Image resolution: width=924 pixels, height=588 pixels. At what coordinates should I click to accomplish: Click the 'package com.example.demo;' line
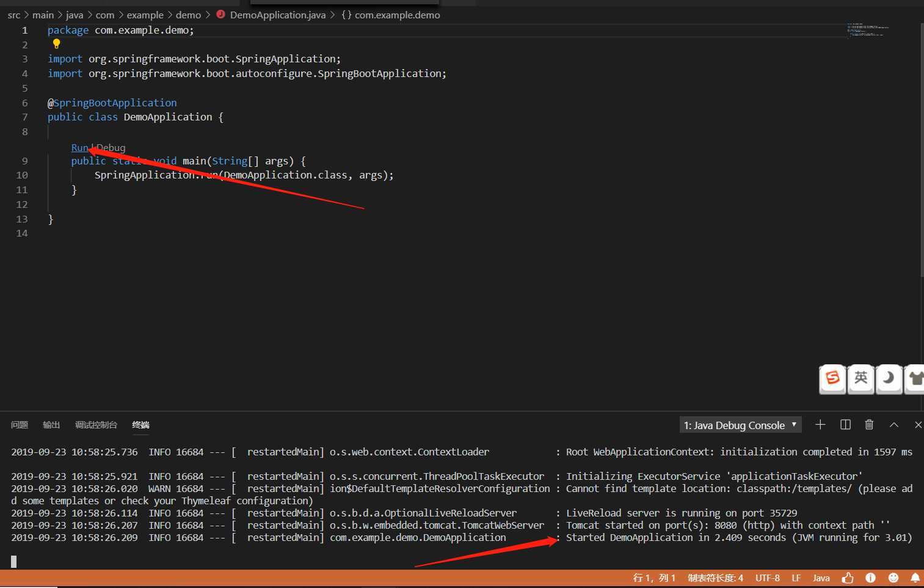(121, 30)
